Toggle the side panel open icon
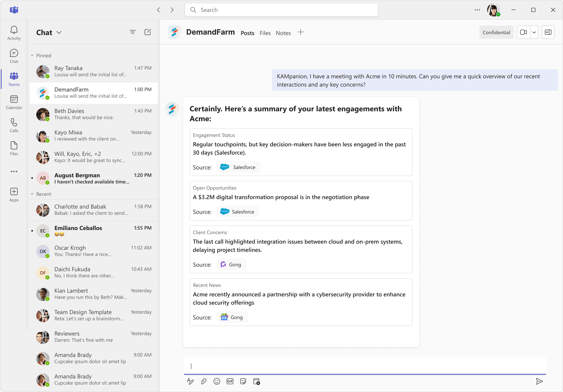The width and height of the screenshot is (563, 392). [x=548, y=32]
